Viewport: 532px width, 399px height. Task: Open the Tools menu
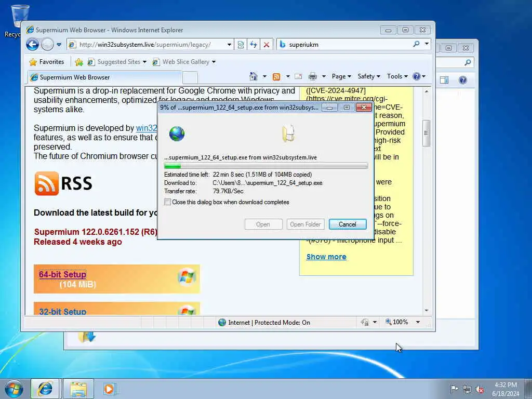click(x=397, y=76)
